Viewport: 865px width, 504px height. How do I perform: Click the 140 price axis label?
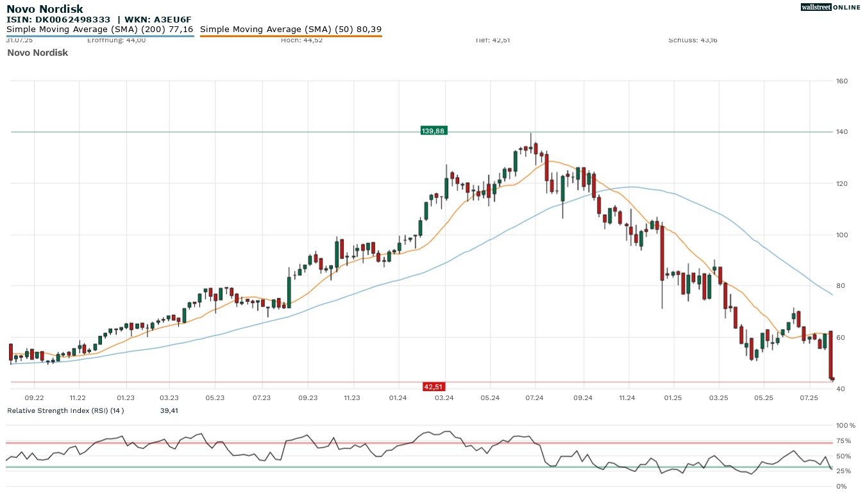[x=841, y=132]
